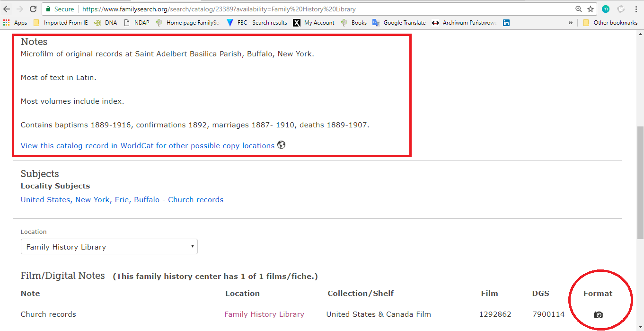644x331 pixels.
Task: Open the Google Translate bookmark
Action: (x=399, y=23)
